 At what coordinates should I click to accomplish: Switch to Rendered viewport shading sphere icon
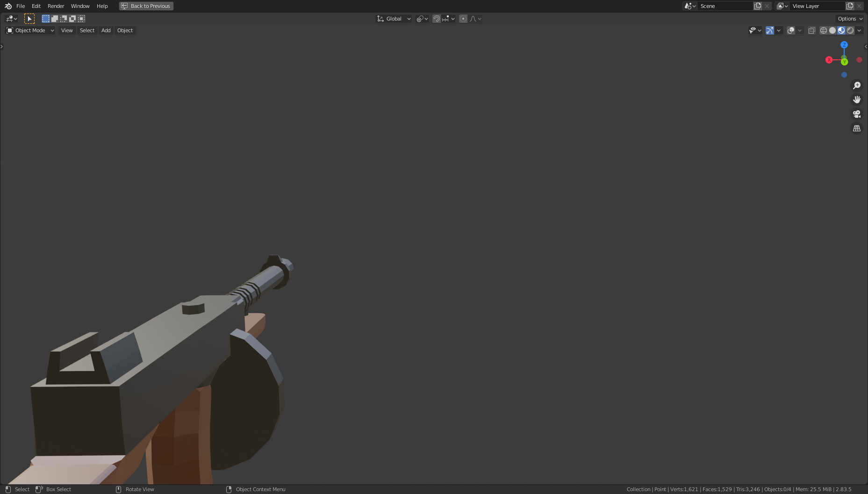point(851,30)
